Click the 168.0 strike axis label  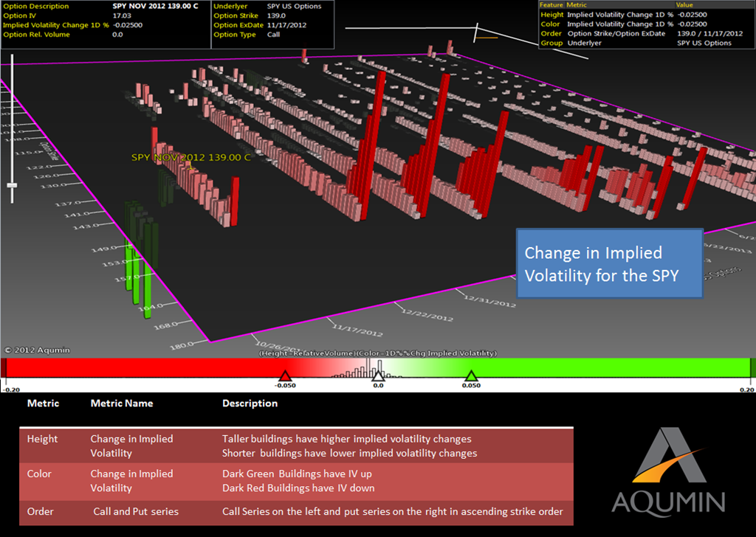click(x=165, y=326)
